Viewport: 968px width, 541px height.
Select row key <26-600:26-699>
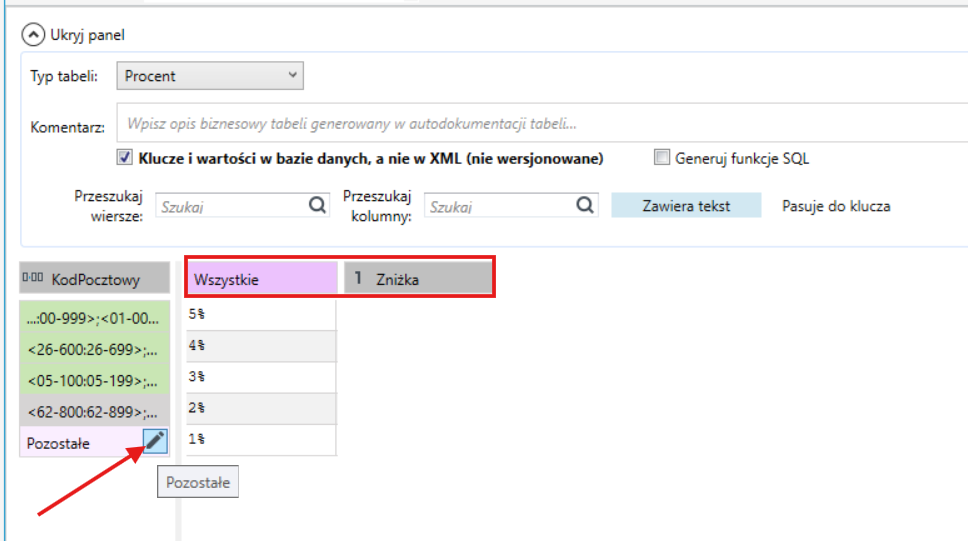(94, 349)
